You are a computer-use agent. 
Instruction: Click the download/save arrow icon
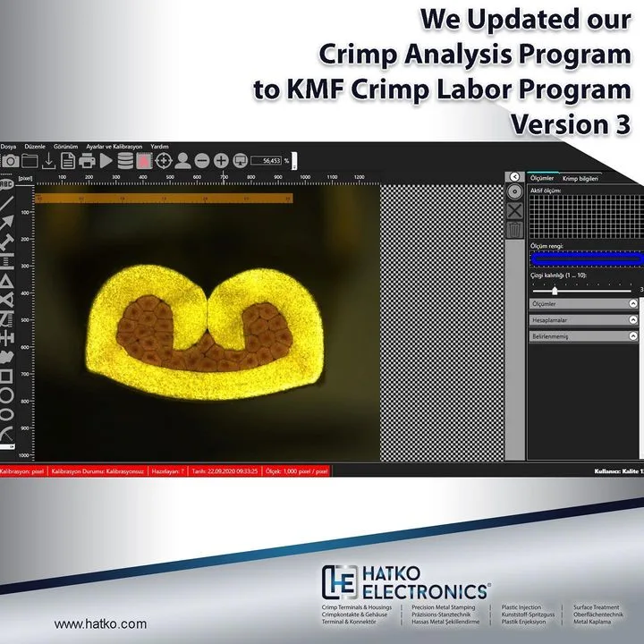(48, 161)
